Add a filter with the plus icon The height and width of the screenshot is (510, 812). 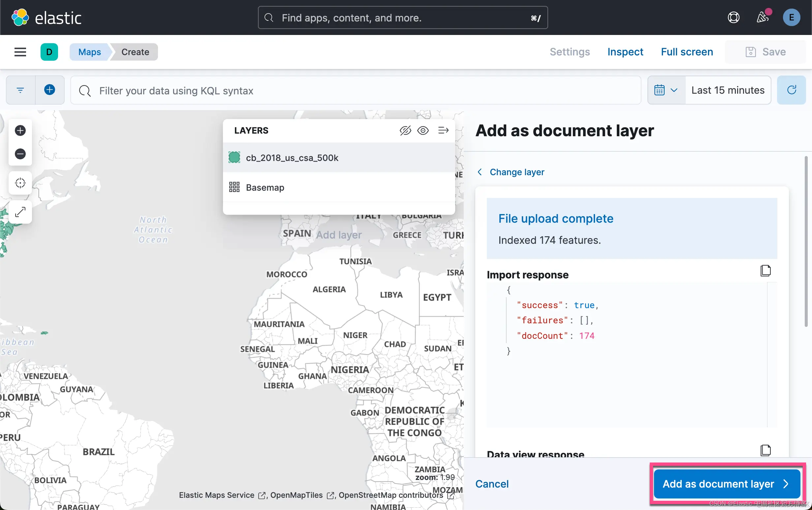tap(49, 90)
